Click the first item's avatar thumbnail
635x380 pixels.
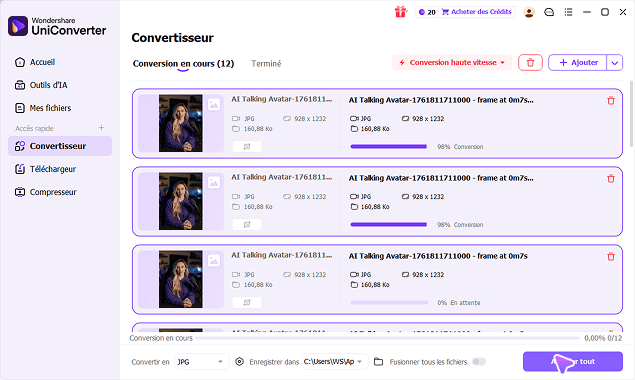coord(181,123)
